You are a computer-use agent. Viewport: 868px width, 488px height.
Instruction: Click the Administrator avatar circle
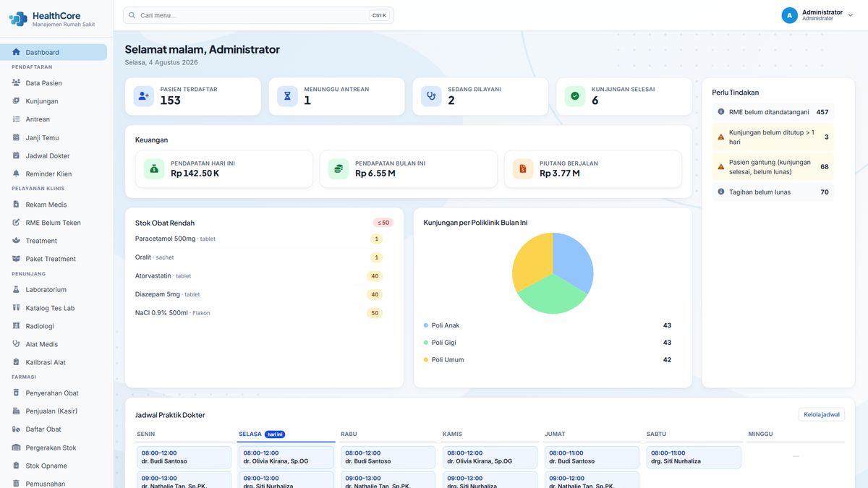click(x=789, y=15)
